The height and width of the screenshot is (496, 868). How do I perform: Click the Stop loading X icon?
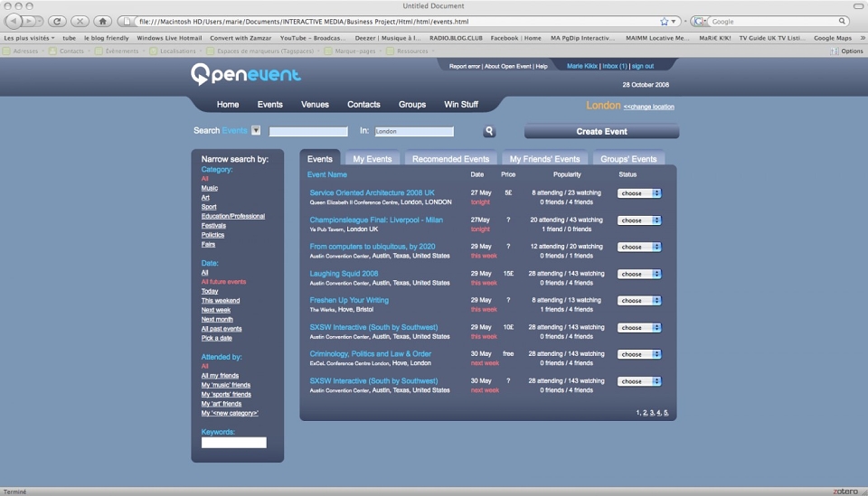pos(80,21)
